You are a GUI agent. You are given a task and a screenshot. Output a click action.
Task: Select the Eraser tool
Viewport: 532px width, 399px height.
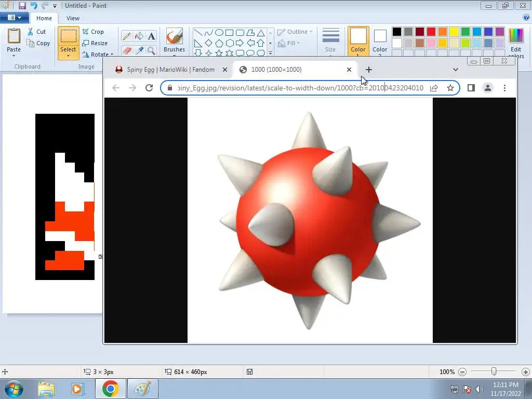tap(127, 50)
